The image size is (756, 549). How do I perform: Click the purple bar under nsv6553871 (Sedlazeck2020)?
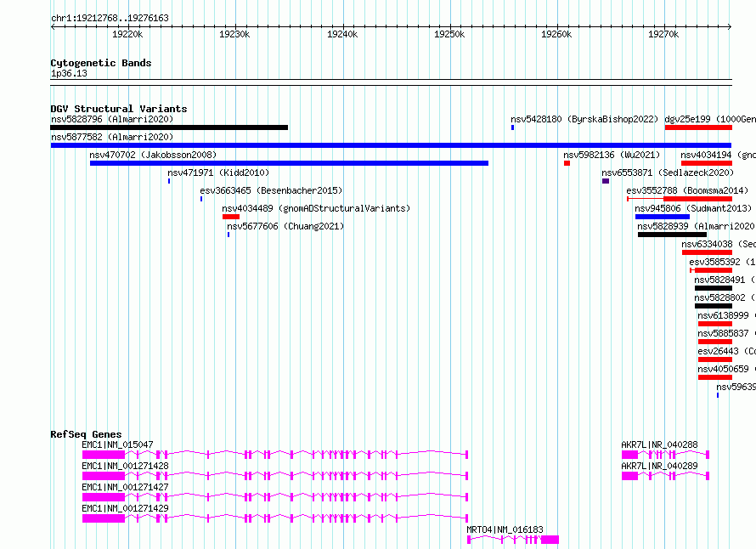point(606,181)
